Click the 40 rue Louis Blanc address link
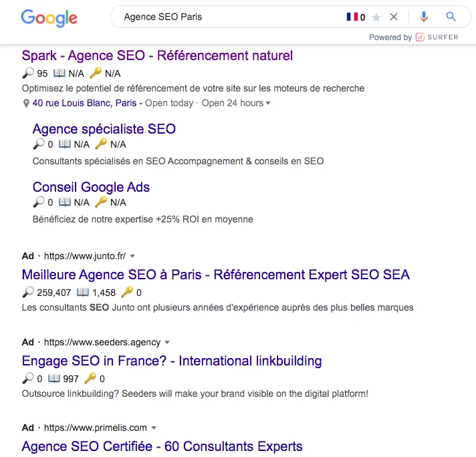 84,103
